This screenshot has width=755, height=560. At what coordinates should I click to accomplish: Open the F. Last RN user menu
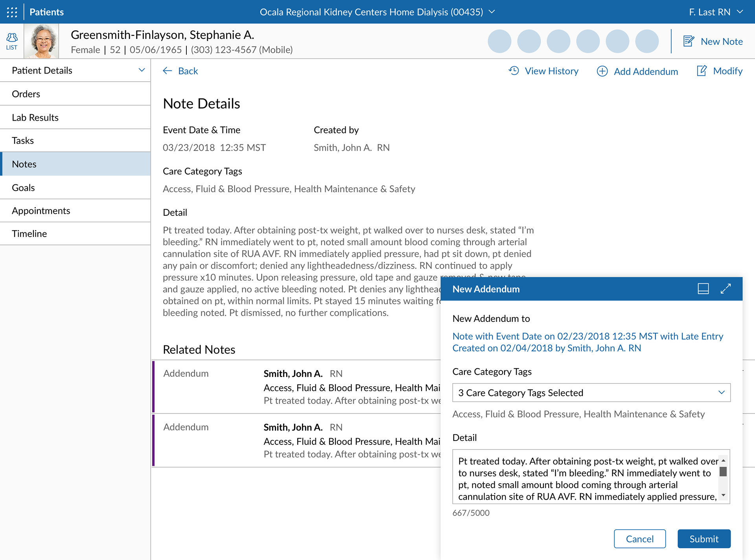(716, 12)
